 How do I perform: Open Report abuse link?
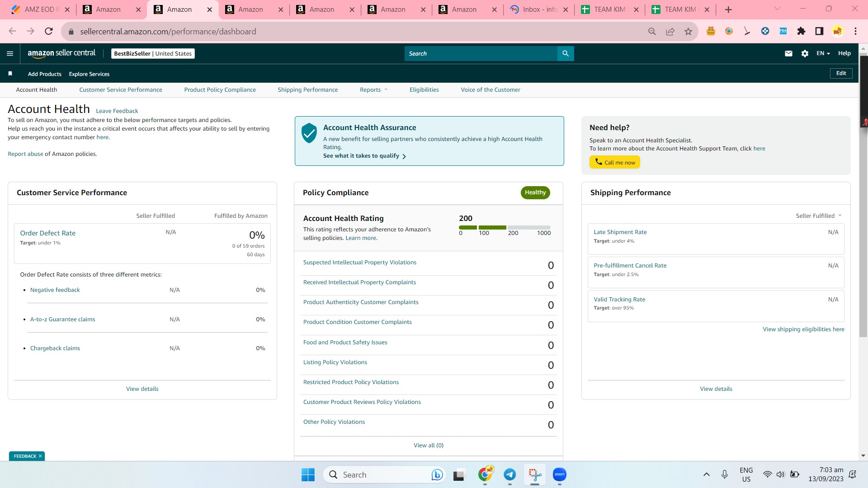25,154
